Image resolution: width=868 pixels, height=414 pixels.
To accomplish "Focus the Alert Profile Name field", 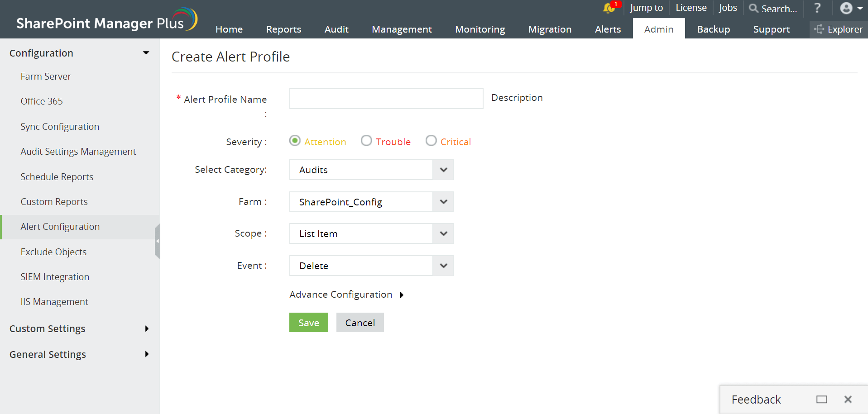I will [x=386, y=99].
